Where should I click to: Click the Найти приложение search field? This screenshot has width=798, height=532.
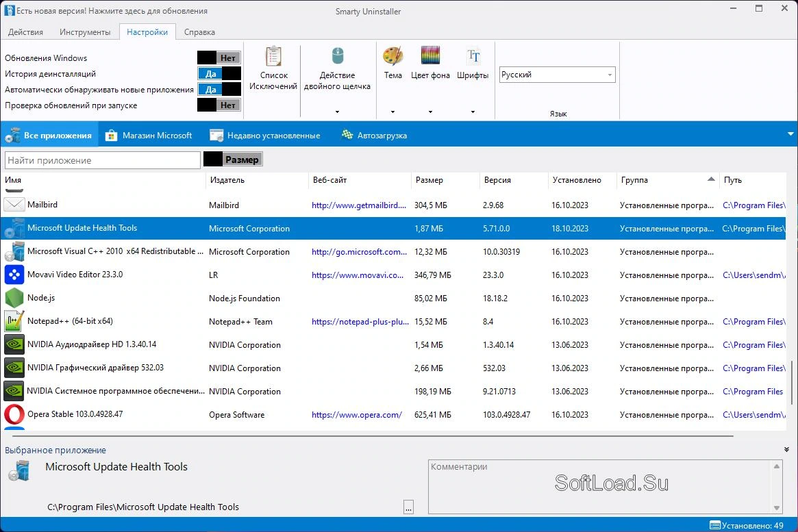click(102, 160)
